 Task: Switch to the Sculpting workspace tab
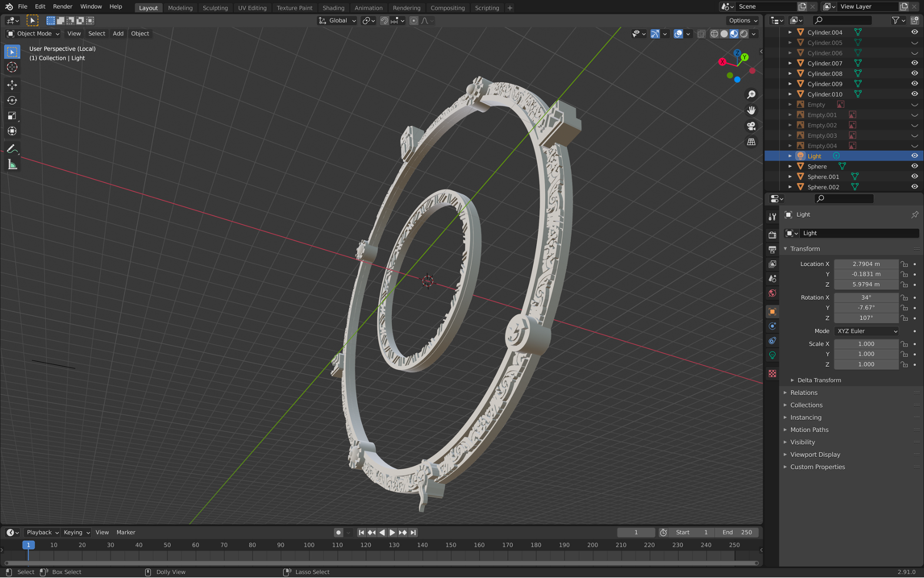click(x=215, y=8)
